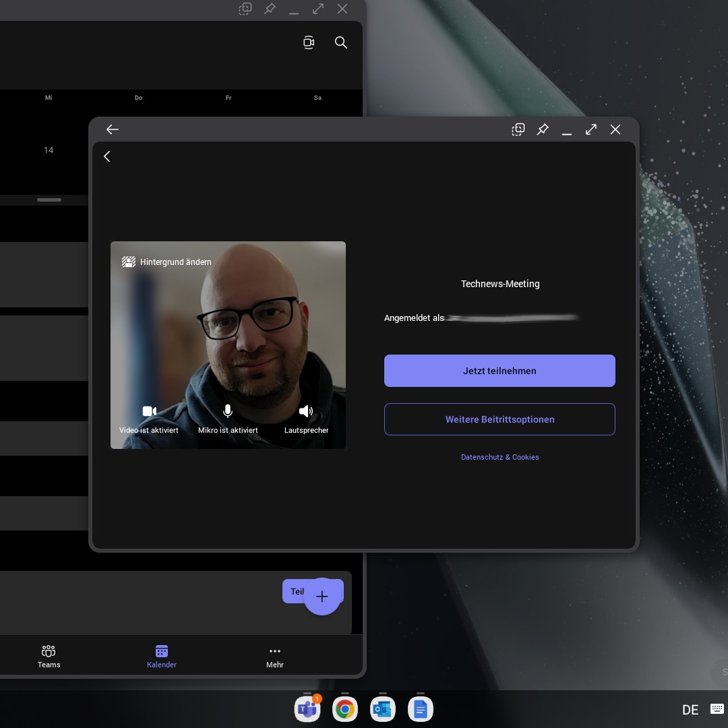Disable the camera before joining
The width and height of the screenshot is (728, 728).
[x=149, y=411]
